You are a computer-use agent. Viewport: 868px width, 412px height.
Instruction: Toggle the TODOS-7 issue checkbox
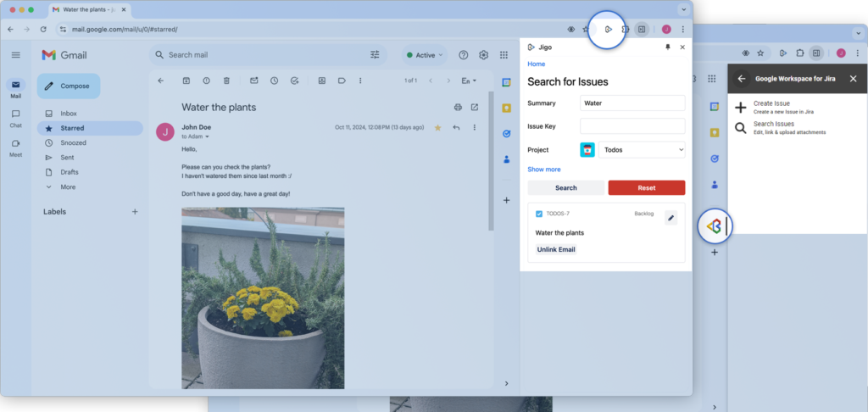[x=539, y=214]
